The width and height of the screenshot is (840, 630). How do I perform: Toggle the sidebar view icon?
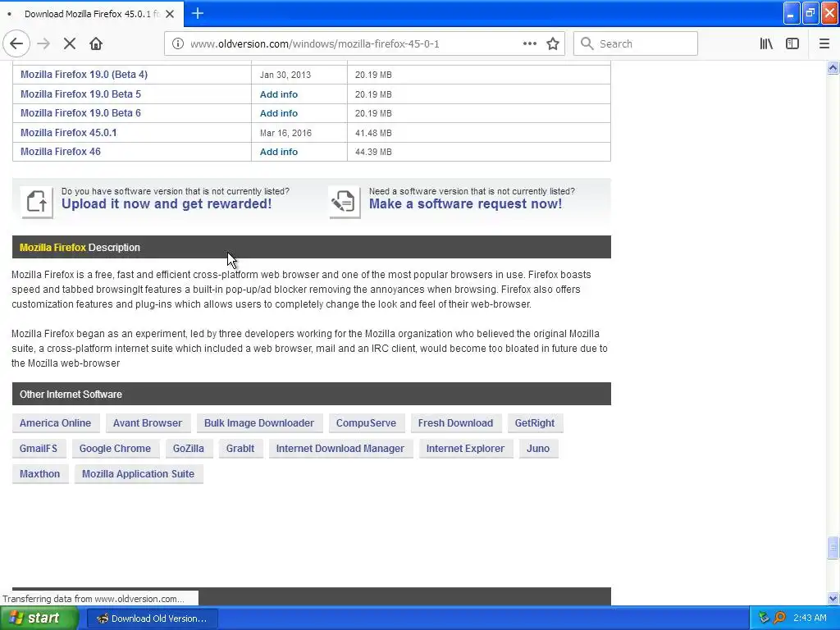[792, 44]
